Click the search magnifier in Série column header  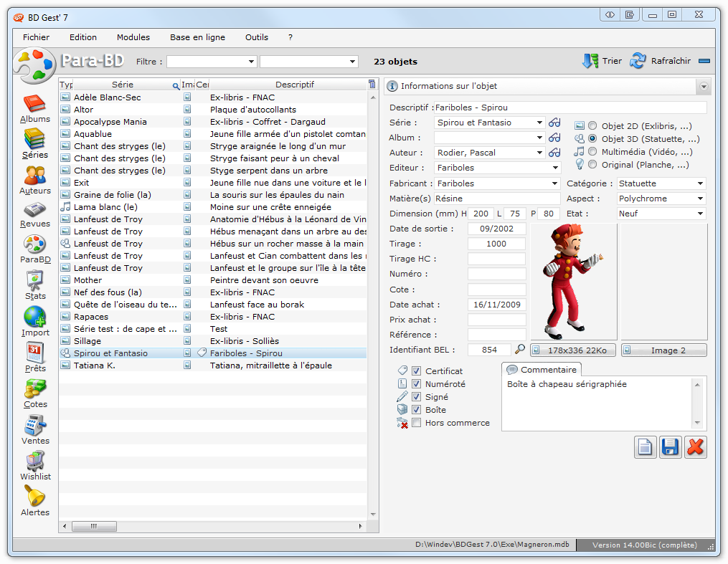176,86
